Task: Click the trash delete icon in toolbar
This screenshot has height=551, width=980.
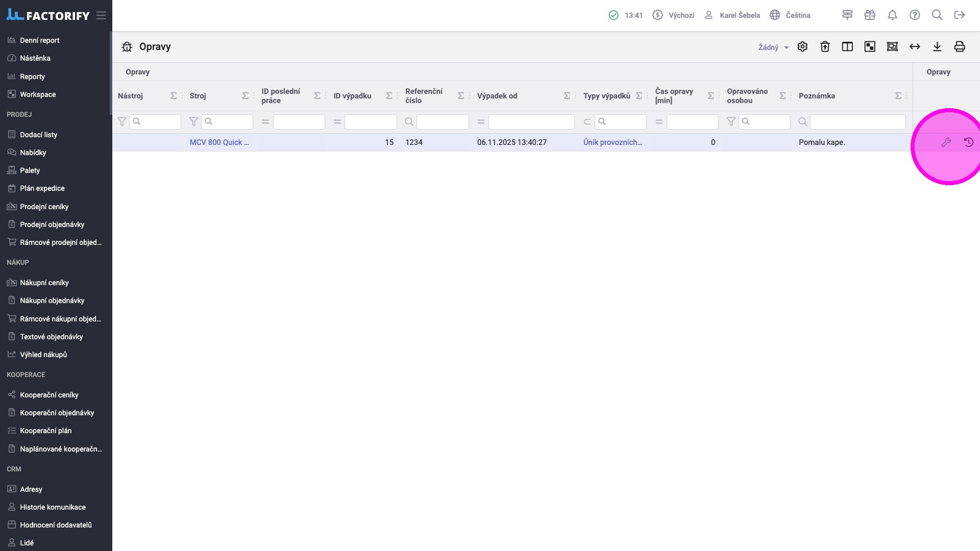Action: click(x=825, y=47)
